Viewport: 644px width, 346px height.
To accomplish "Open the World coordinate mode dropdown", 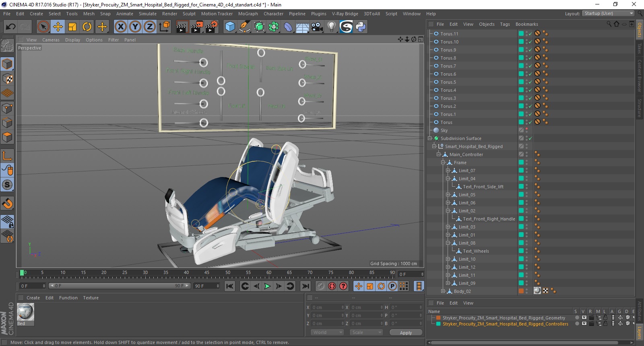I will (327, 332).
